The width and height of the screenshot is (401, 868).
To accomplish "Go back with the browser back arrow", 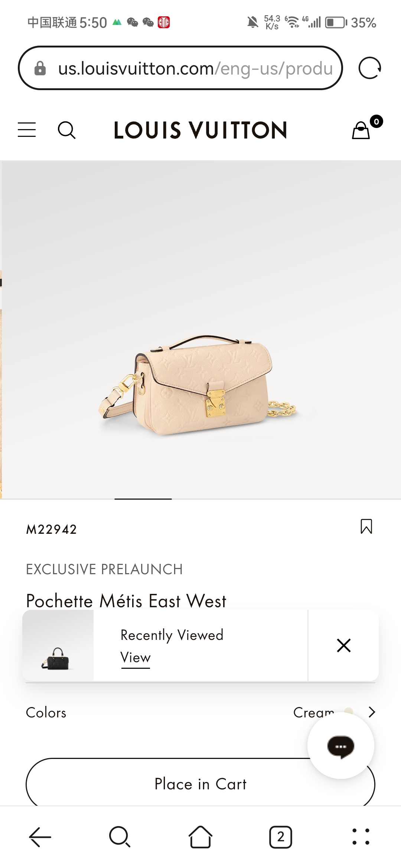I will click(40, 837).
